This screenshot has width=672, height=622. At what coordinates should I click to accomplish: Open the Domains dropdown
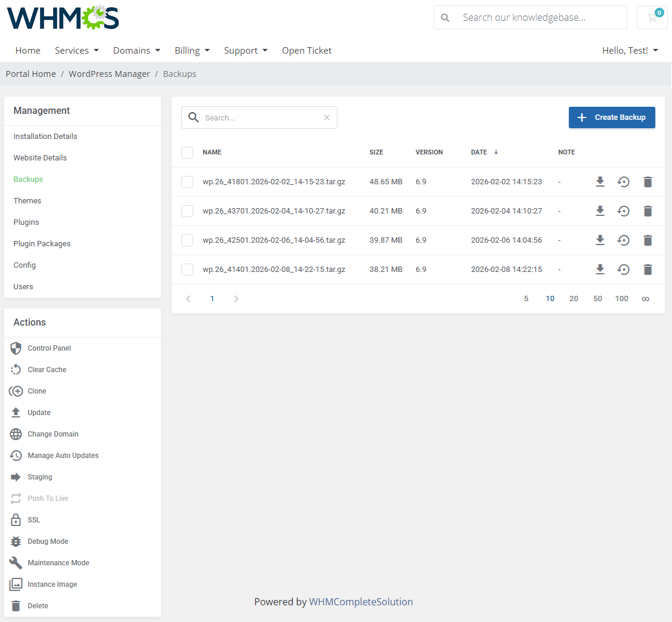pos(136,50)
